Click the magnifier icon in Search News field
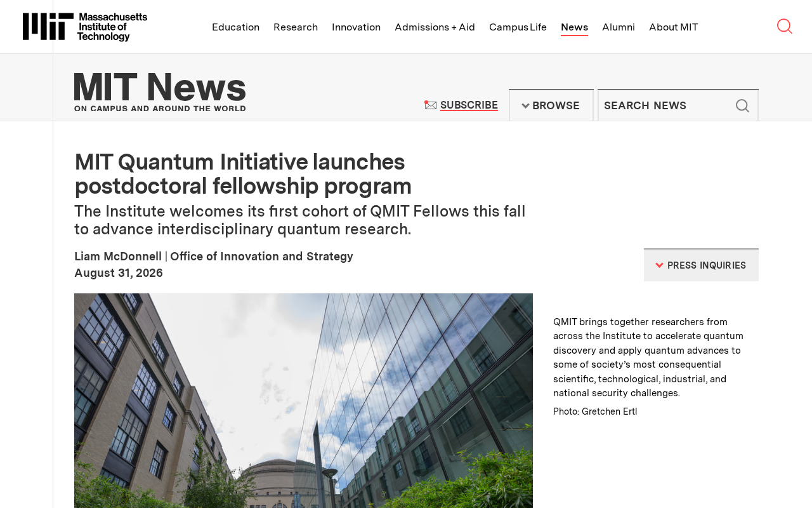This screenshot has width=812, height=508. click(x=742, y=106)
